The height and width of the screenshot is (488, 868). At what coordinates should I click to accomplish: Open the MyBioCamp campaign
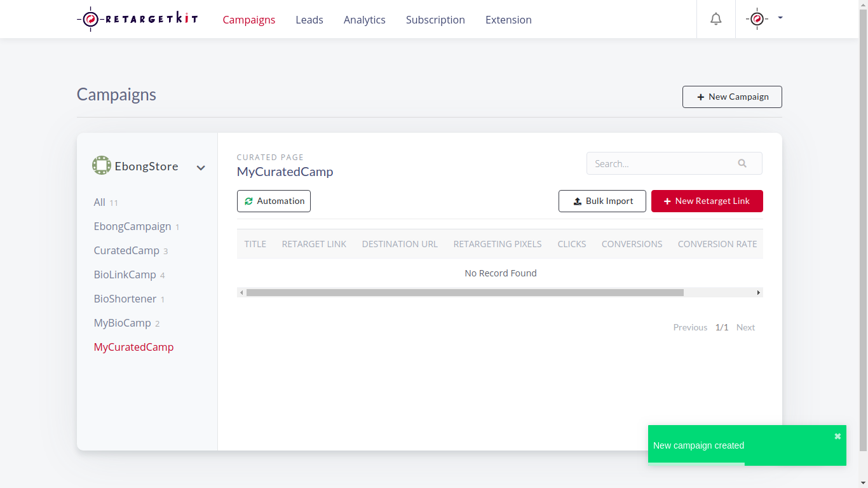coord(123,323)
